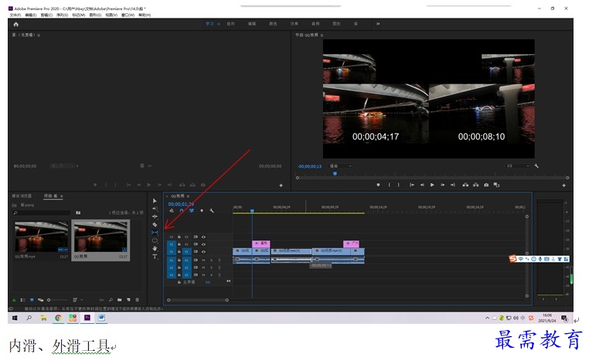Toggle Linked Selection icon in timeline

pos(192,211)
